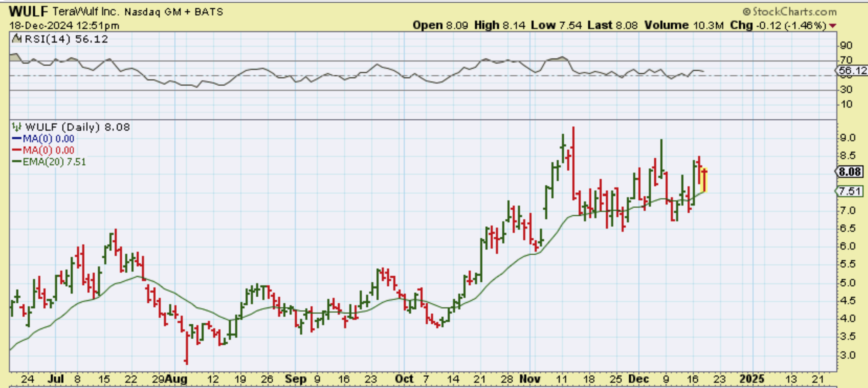Click the RSI indicator mountain icon
Image resolution: width=868 pixels, height=388 pixels.
17,39
